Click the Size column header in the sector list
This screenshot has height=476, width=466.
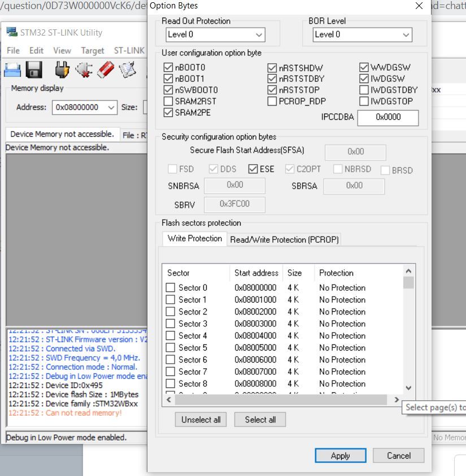tap(299, 273)
